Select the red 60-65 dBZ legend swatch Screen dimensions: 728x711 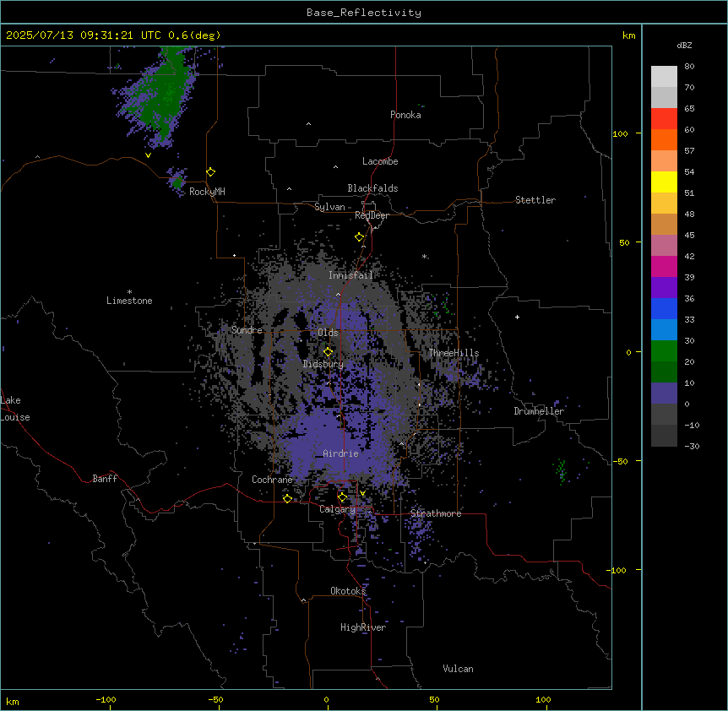click(x=664, y=118)
